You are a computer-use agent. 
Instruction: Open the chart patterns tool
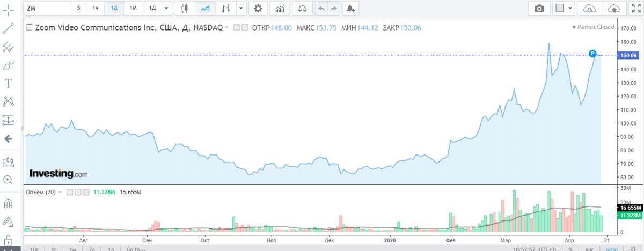pyautogui.click(x=8, y=101)
